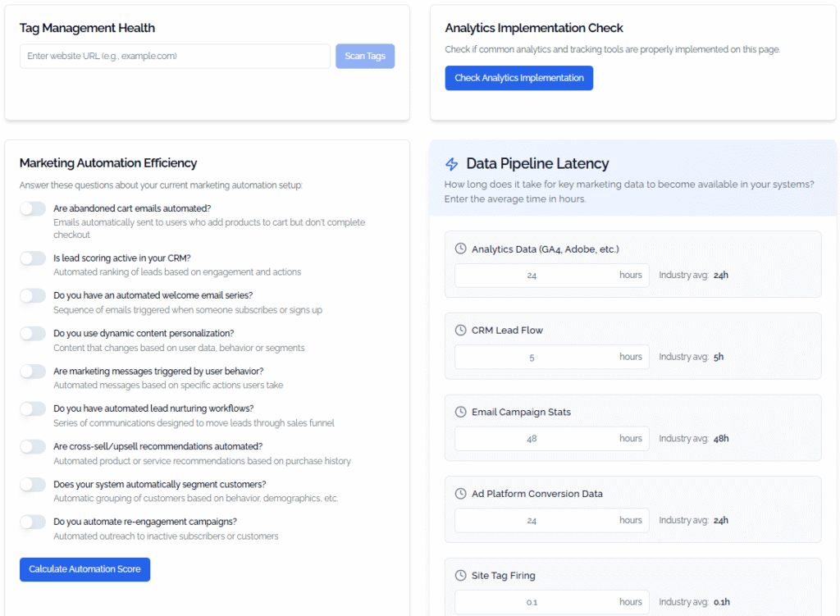Click the lightning bolt Data Pipeline Latency icon

(x=452, y=164)
